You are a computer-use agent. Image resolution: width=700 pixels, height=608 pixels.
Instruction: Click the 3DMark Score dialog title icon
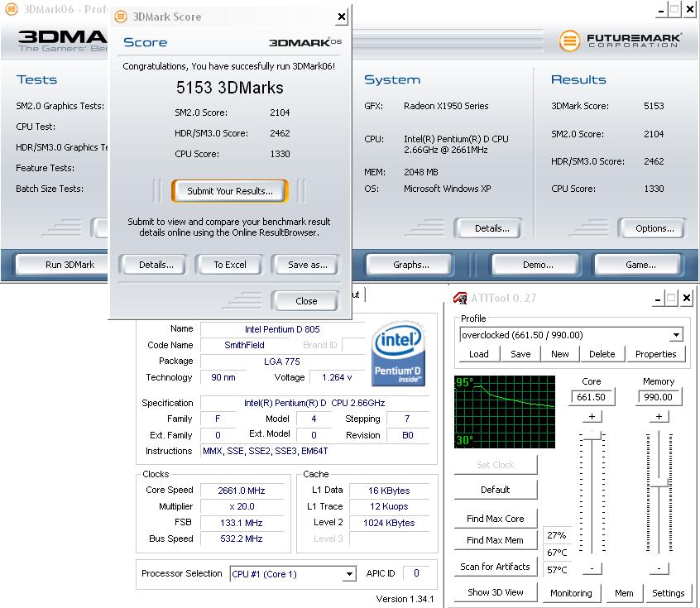[121, 17]
